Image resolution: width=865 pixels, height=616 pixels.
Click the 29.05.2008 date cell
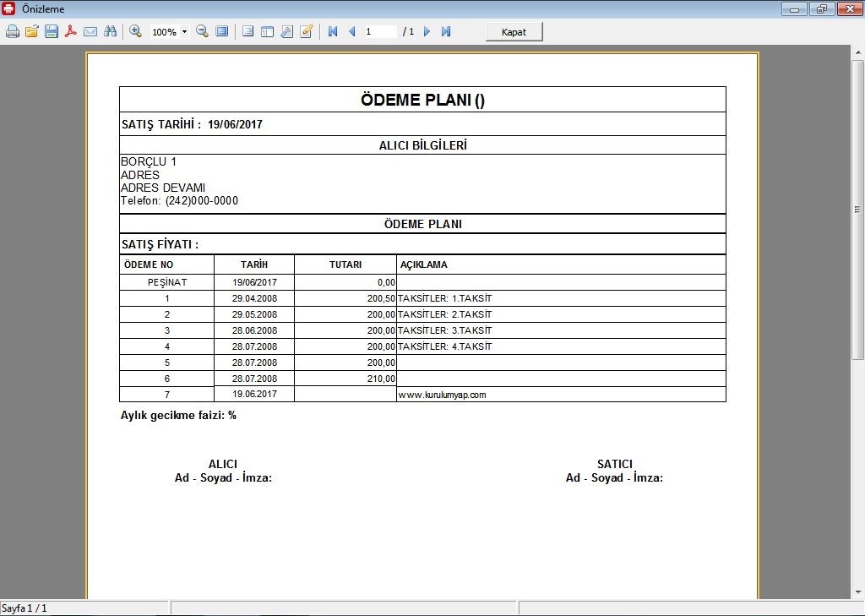pyautogui.click(x=254, y=314)
